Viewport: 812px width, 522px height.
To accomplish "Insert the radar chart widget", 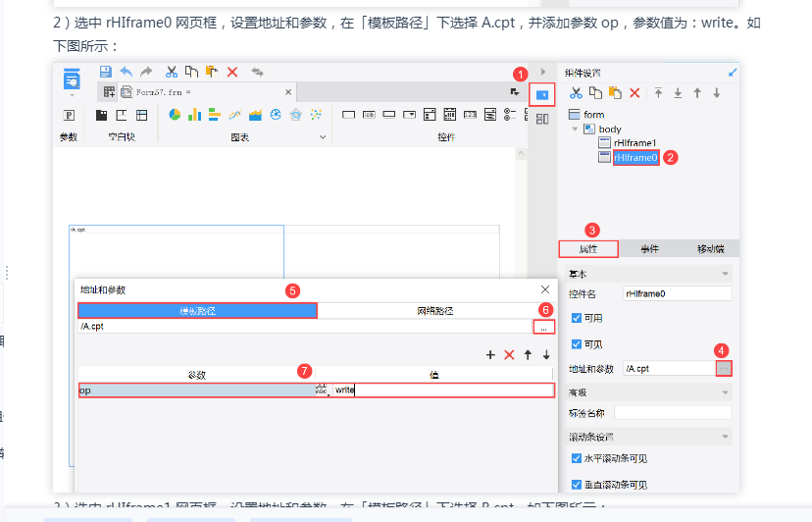I will click(x=296, y=115).
